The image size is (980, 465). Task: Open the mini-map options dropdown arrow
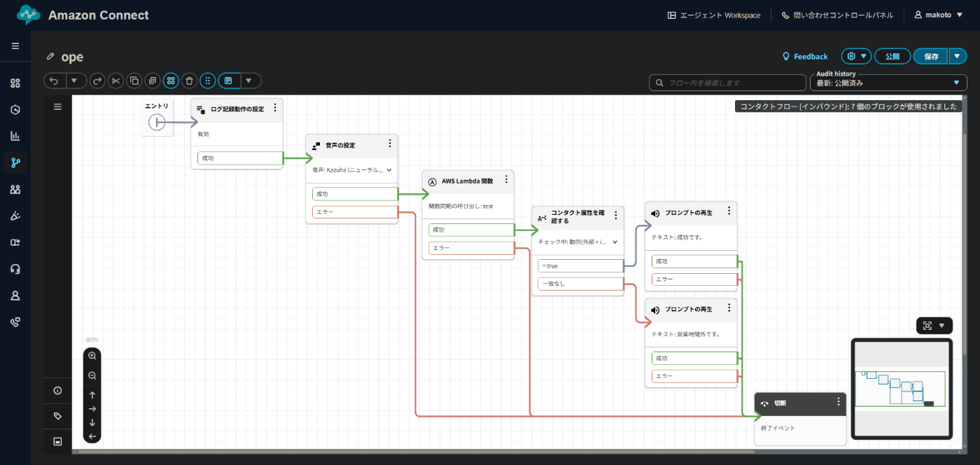click(942, 326)
